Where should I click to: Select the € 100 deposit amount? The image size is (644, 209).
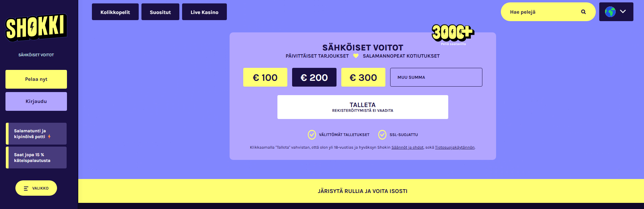[265, 77]
